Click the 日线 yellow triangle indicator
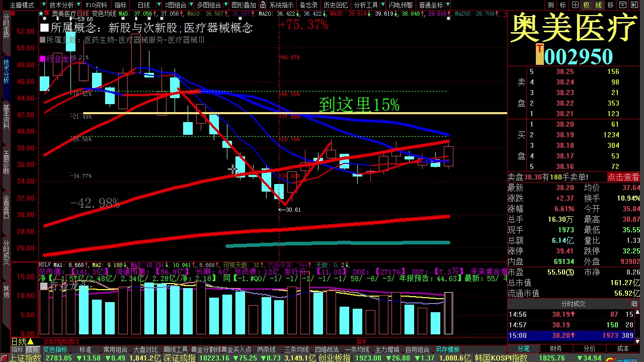The image size is (644, 362). (x=30, y=342)
